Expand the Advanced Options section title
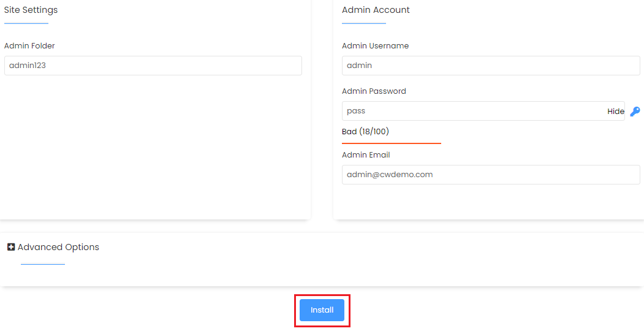 pyautogui.click(x=58, y=247)
